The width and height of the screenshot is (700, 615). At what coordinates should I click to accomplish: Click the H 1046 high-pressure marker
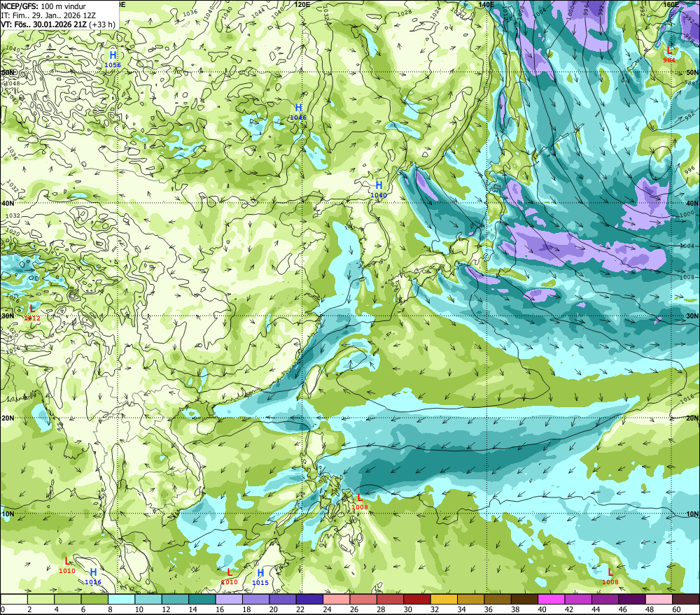click(x=298, y=111)
